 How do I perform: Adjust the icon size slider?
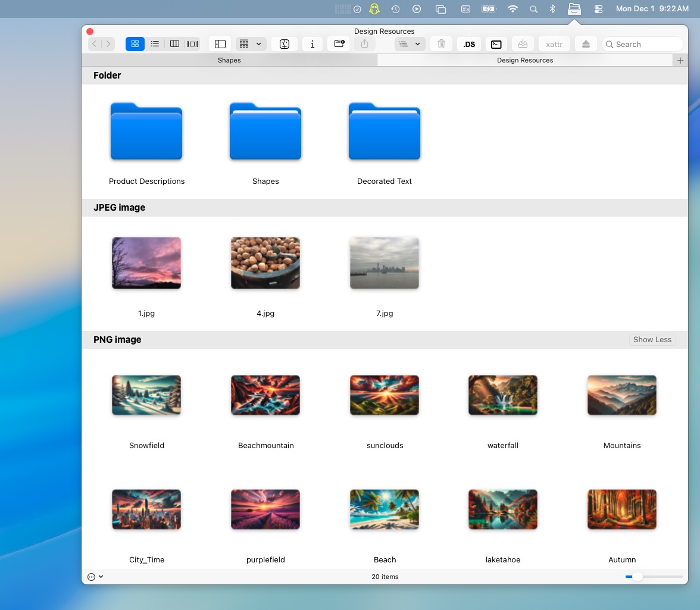click(x=638, y=577)
